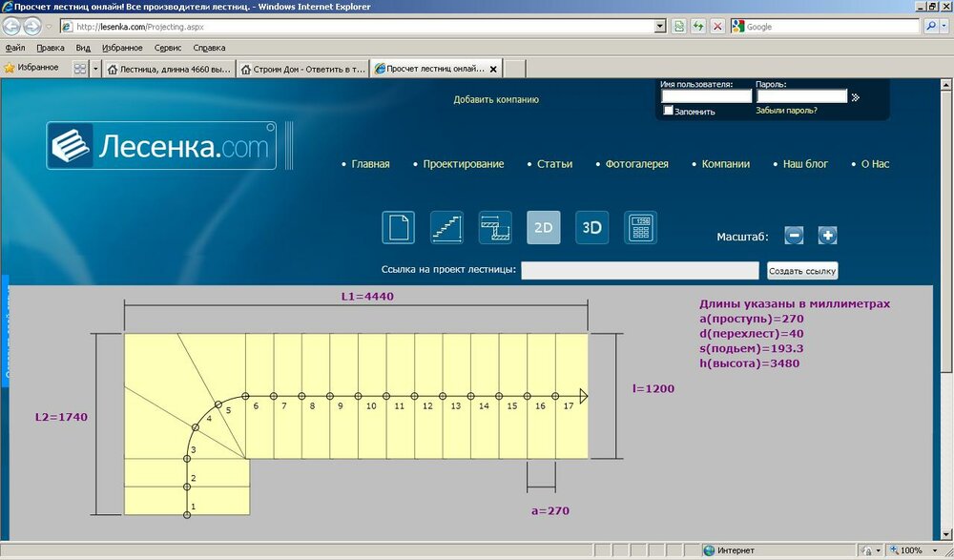Click the Имя пользователя username field

(x=706, y=96)
